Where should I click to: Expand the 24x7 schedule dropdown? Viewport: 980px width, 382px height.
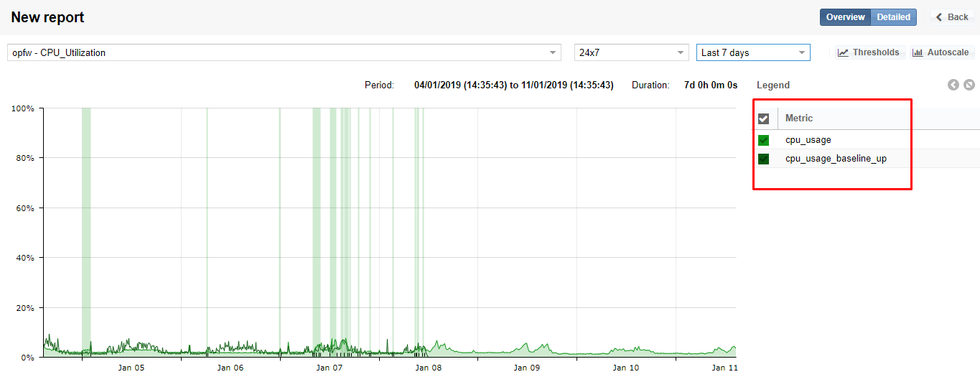(632, 52)
